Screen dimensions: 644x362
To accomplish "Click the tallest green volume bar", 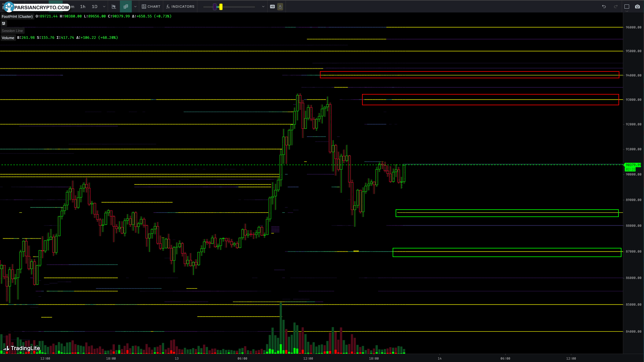I will tap(281, 328).
